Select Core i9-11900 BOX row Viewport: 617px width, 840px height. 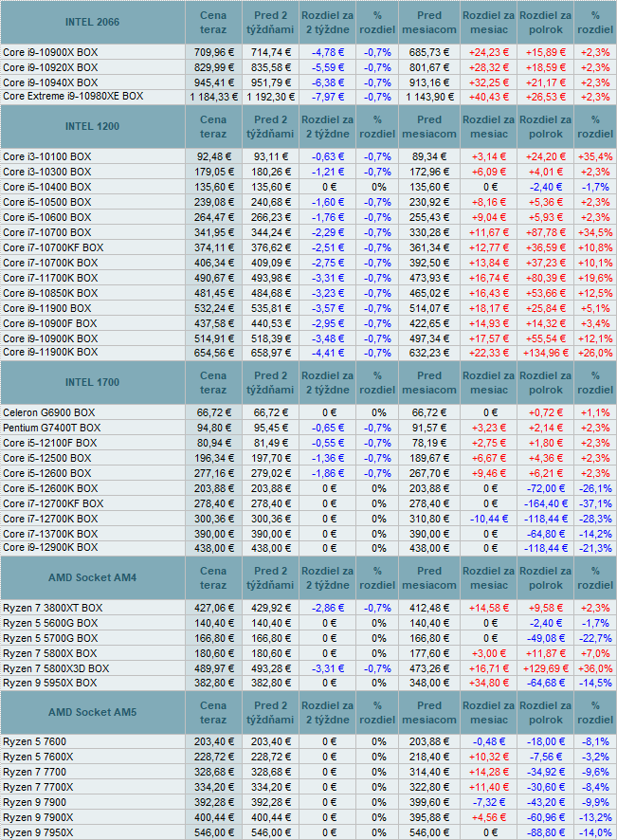point(47,308)
